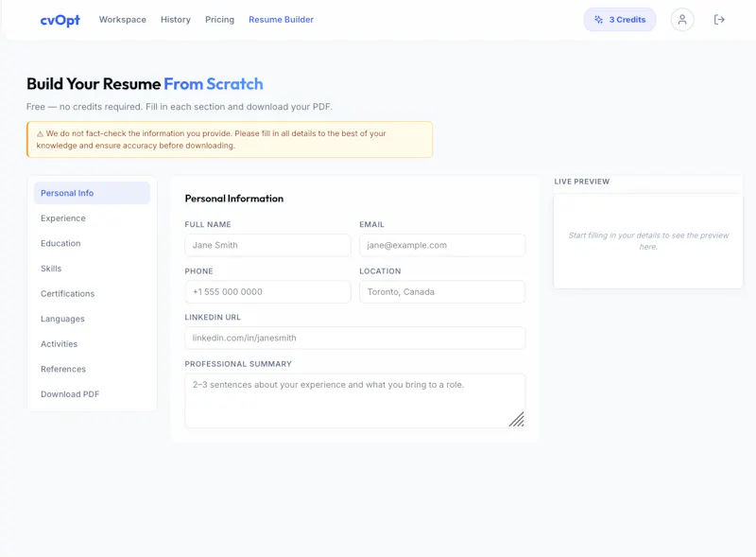The width and height of the screenshot is (756, 557).
Task: Open the Skills section
Action: [x=92, y=269]
